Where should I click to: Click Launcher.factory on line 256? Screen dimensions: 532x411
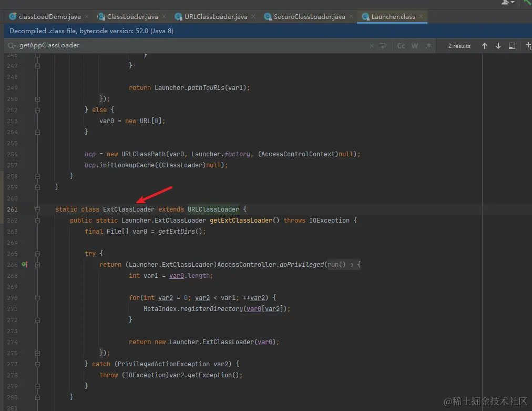221,154
